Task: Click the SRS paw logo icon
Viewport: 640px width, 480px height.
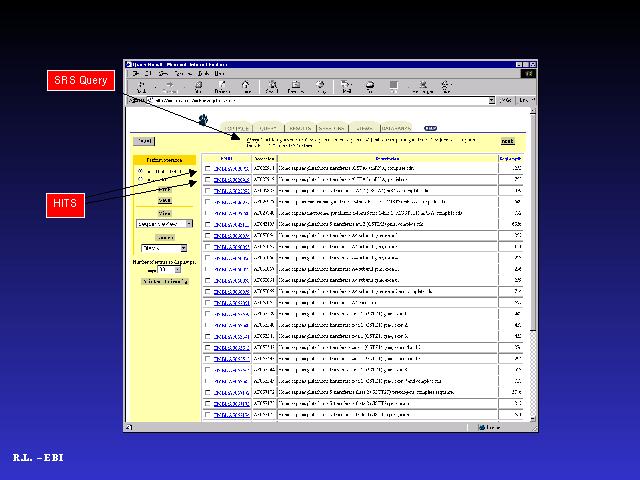Action: coord(203,121)
